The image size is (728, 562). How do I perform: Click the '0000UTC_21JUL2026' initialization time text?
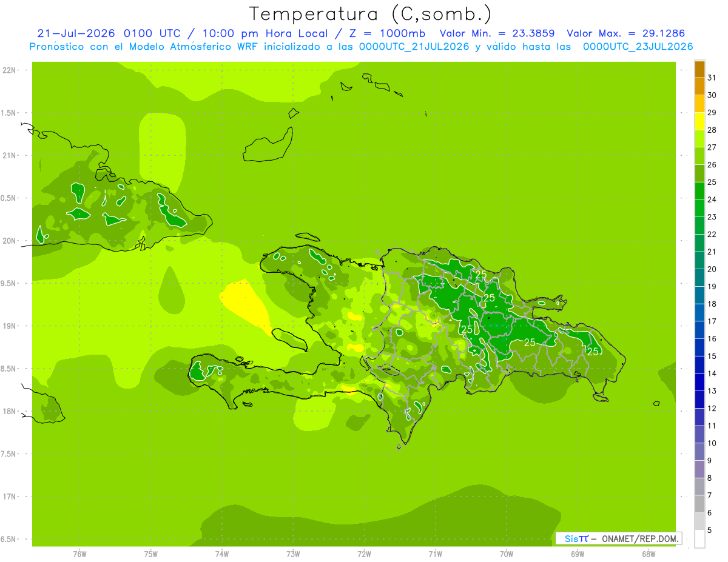pos(414,47)
